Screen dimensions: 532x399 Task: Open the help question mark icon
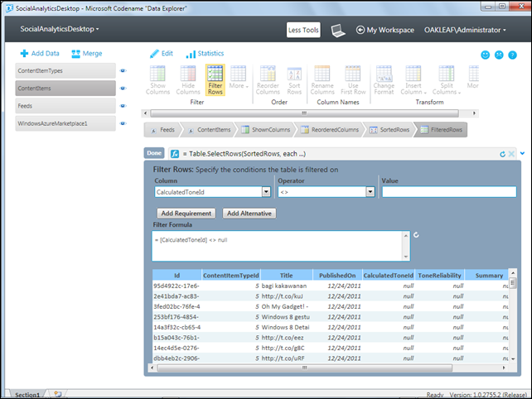pos(512,55)
